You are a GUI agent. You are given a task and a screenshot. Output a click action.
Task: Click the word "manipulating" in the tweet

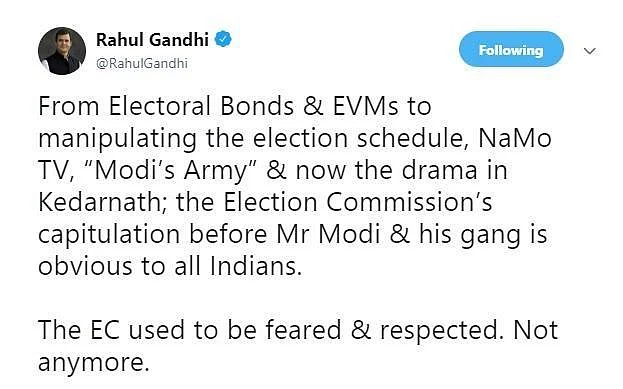tap(118, 140)
